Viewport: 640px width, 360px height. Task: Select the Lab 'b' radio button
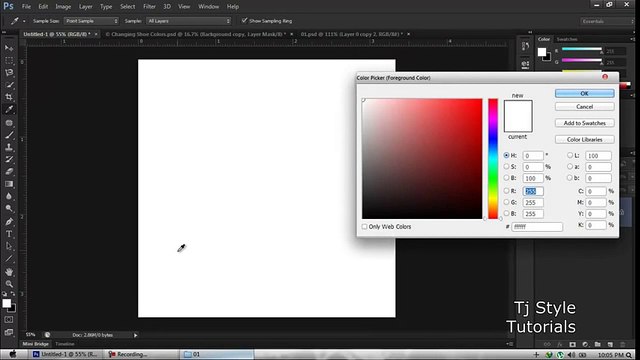tap(570, 178)
